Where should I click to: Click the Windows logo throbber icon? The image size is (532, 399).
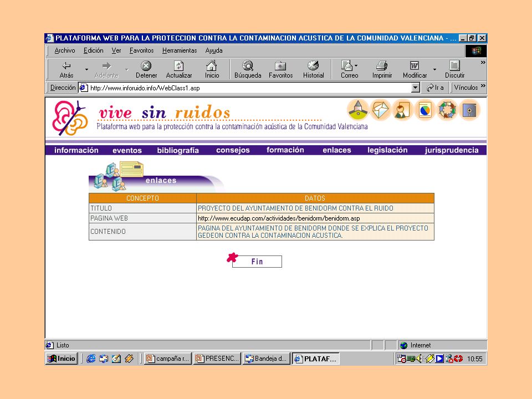click(476, 51)
